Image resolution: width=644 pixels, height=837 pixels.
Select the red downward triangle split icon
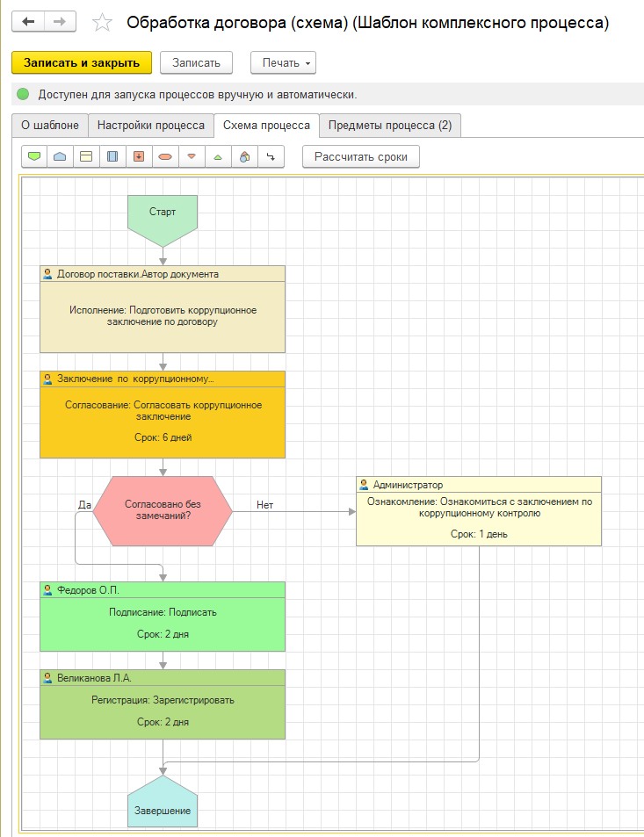coord(192,156)
